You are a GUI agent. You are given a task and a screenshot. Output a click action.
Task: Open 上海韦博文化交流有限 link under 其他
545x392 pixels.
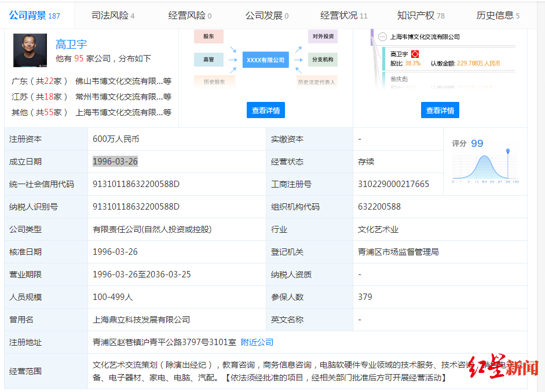(123, 112)
